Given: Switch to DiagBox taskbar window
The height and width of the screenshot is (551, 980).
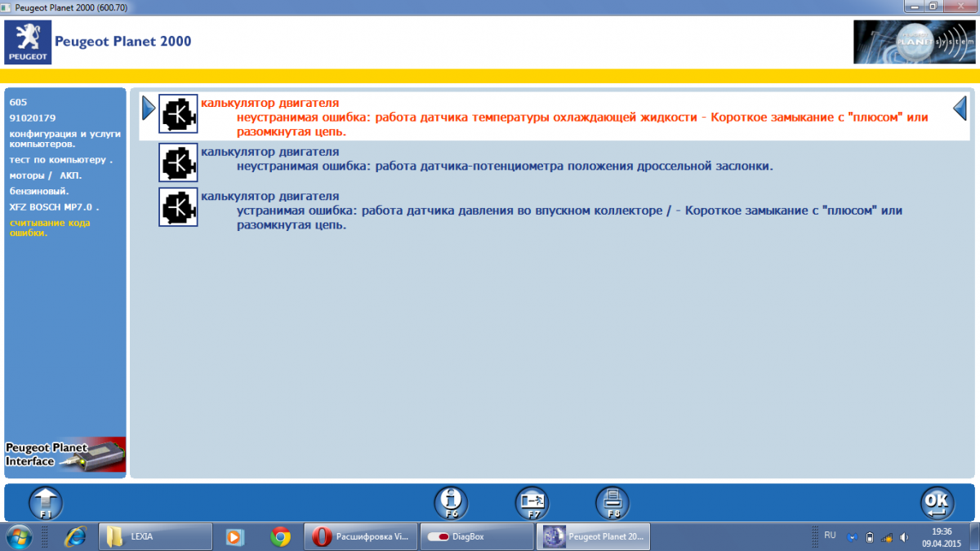Looking at the screenshot, I should click(478, 536).
